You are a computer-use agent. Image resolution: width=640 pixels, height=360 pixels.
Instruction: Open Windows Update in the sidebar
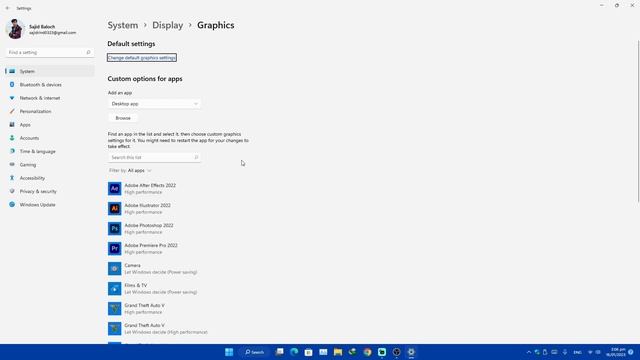click(50, 204)
